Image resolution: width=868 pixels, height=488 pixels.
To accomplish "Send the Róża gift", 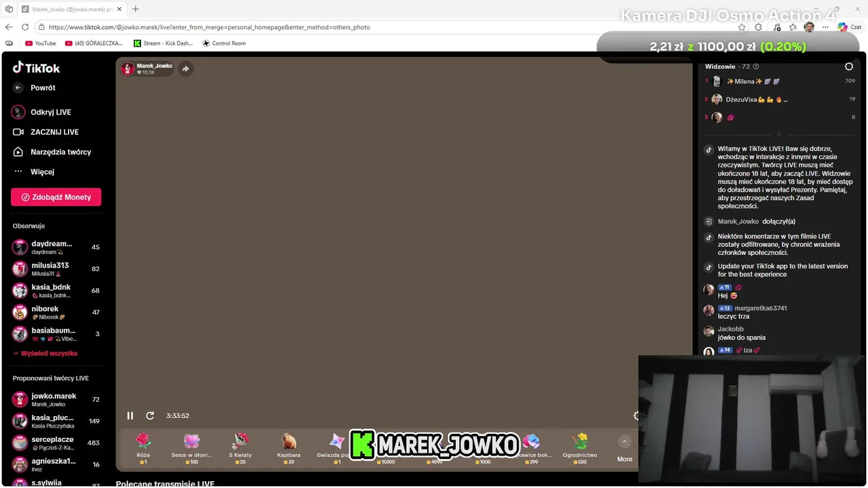I will coord(143,448).
